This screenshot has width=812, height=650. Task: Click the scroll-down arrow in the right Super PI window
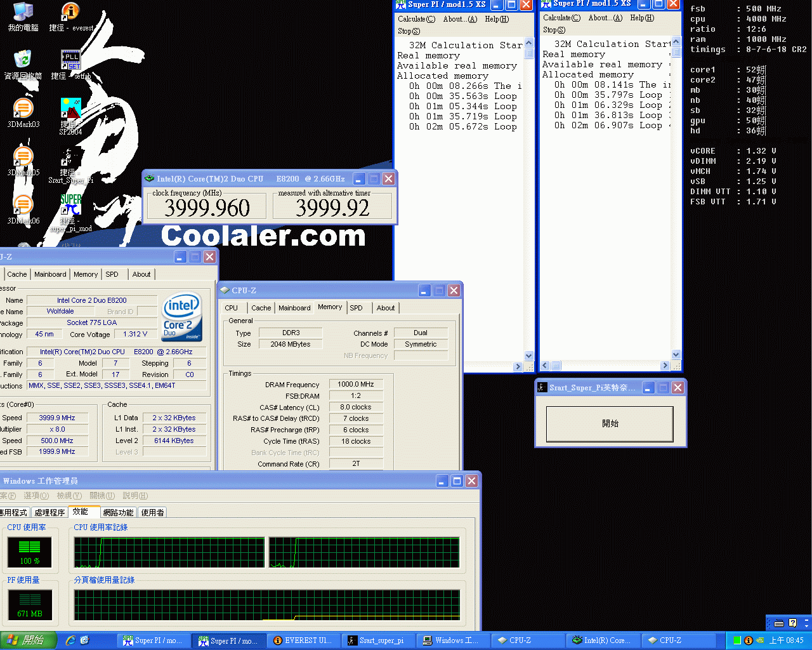[676, 355]
